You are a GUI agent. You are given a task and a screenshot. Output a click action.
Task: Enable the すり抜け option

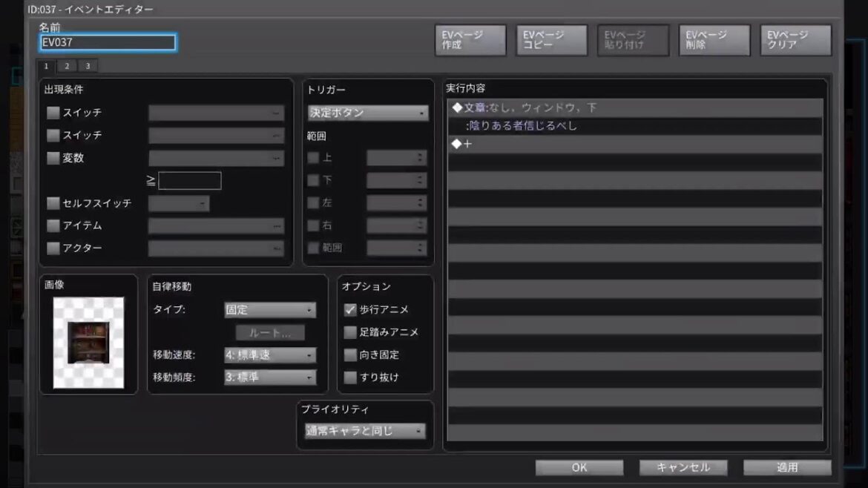coord(350,377)
